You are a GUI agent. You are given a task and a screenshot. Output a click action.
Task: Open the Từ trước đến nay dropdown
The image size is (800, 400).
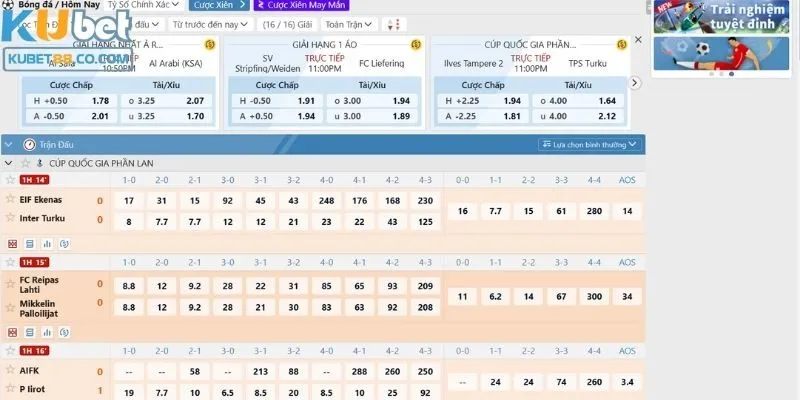point(211,23)
